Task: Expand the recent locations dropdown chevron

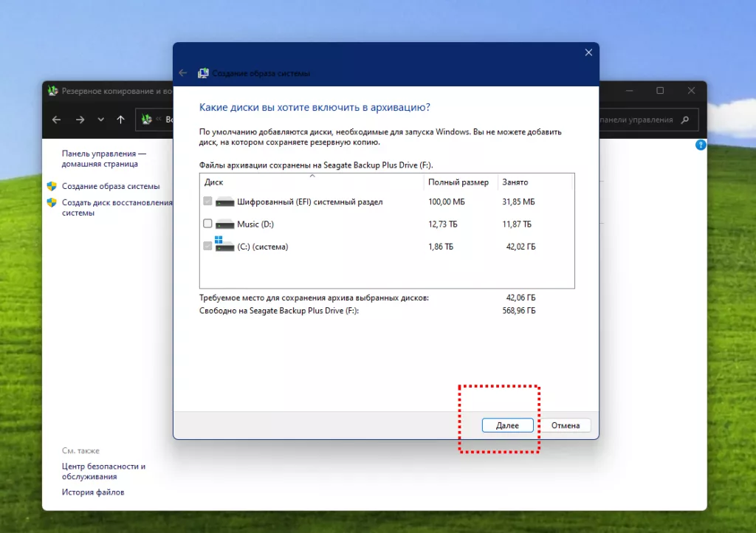Action: pyautogui.click(x=101, y=120)
